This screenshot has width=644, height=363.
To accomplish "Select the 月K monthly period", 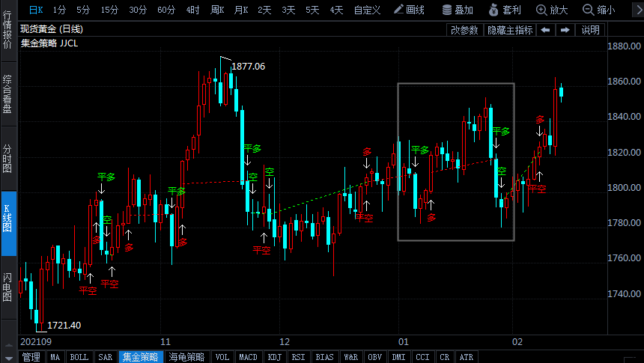I will [x=241, y=10].
